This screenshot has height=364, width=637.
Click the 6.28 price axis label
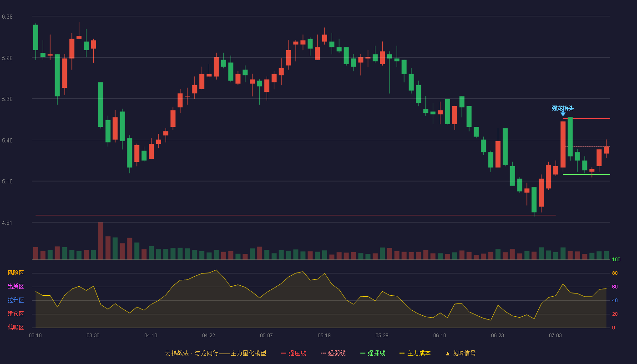(7, 17)
